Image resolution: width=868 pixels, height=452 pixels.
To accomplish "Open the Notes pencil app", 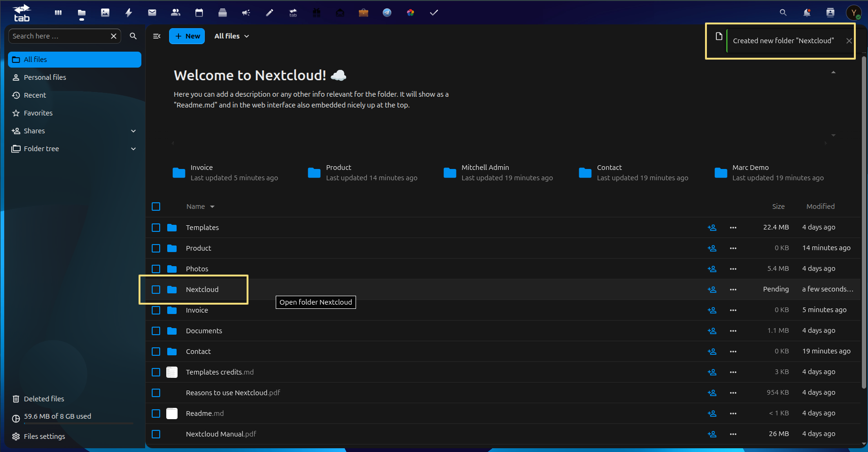I will 270,13.
